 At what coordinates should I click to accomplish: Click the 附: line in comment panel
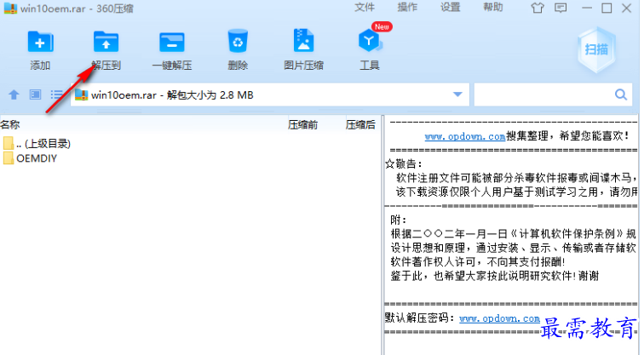(399, 220)
